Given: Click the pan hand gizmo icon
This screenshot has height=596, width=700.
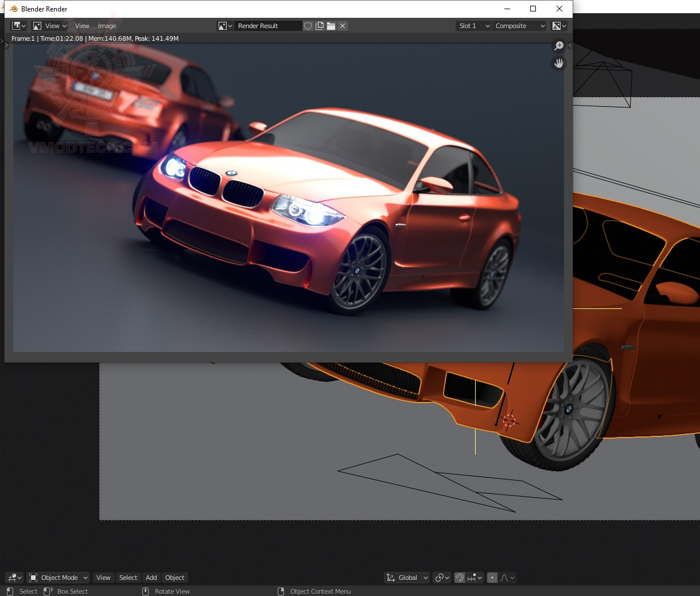Looking at the screenshot, I should pos(558,63).
